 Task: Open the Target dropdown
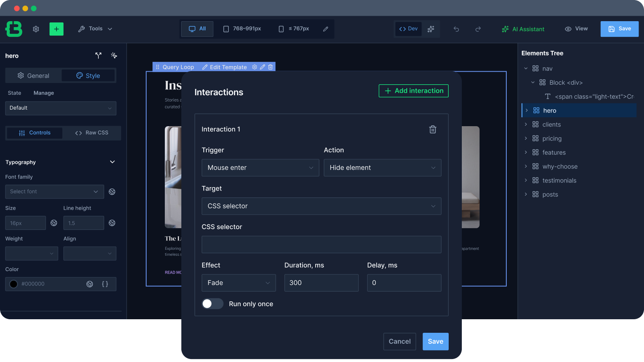click(322, 206)
